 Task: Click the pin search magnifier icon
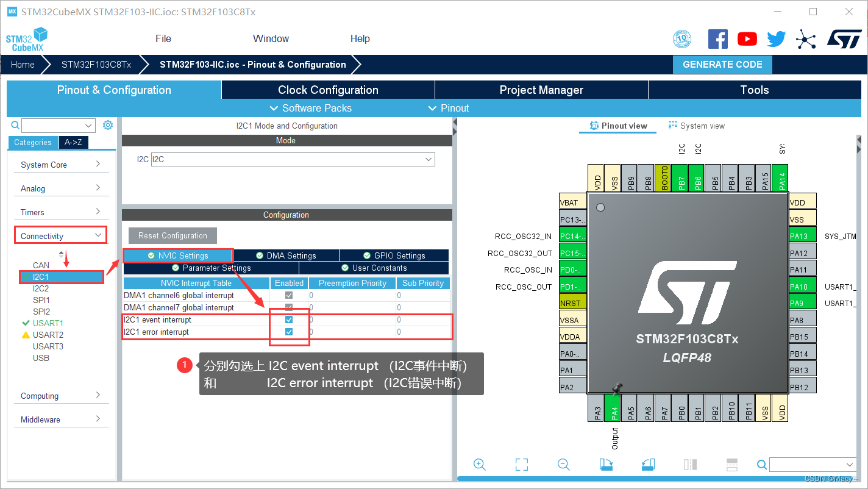click(761, 465)
